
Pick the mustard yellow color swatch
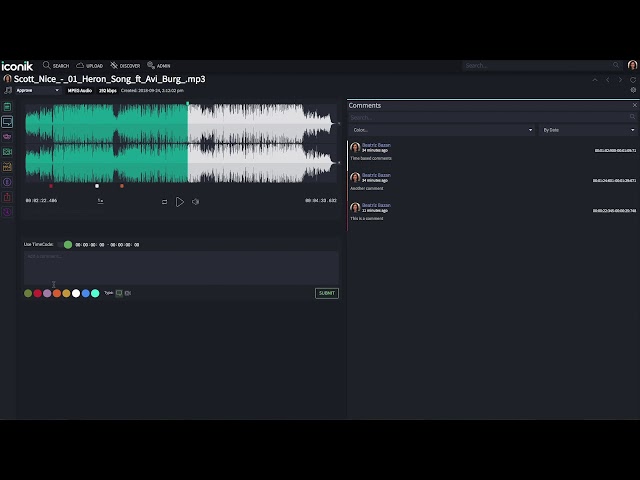tap(66, 293)
